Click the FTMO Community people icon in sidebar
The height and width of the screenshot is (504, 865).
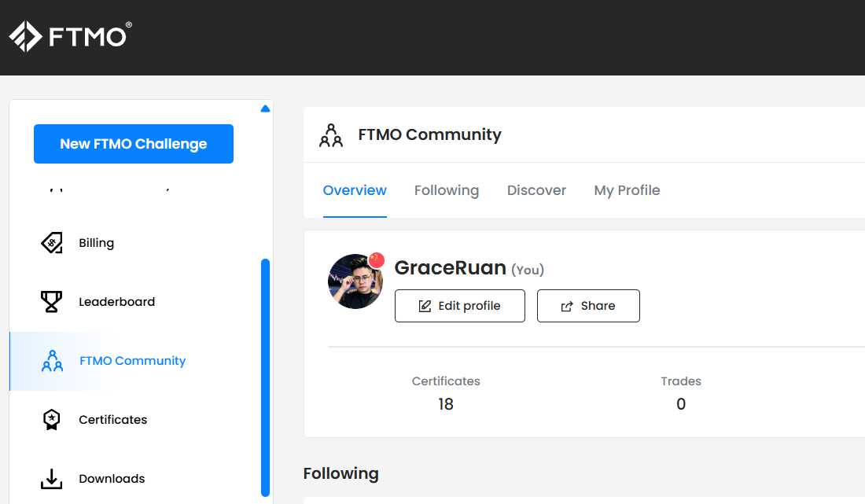click(52, 361)
